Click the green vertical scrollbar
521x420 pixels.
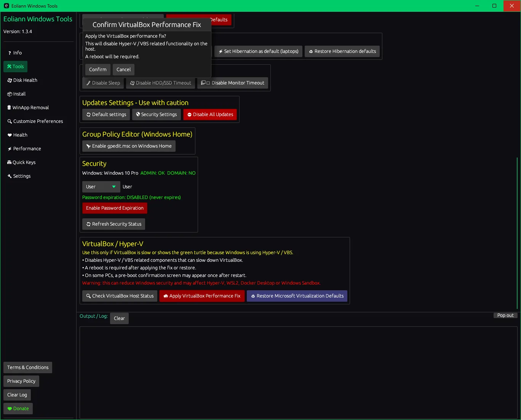point(517,232)
